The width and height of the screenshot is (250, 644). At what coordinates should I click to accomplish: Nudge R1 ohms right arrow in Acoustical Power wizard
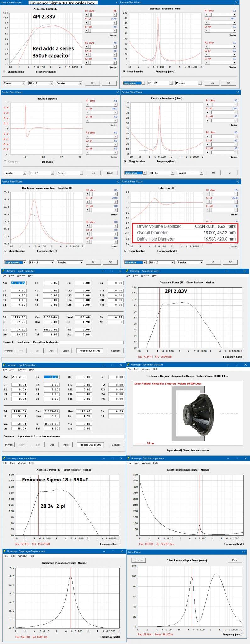(x=115, y=15)
